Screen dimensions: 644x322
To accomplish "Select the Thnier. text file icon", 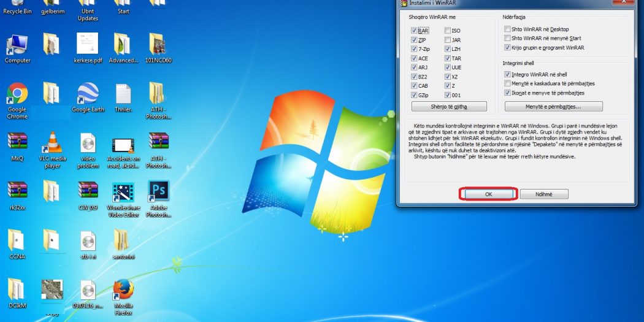I will (x=123, y=98).
